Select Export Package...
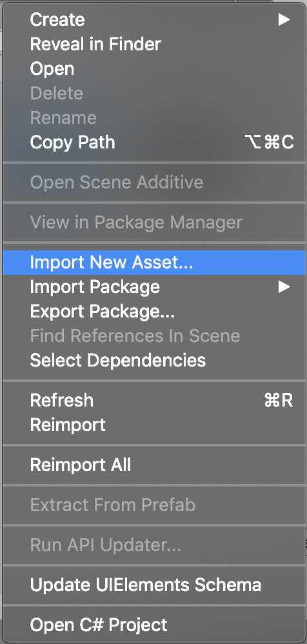 (x=153, y=311)
